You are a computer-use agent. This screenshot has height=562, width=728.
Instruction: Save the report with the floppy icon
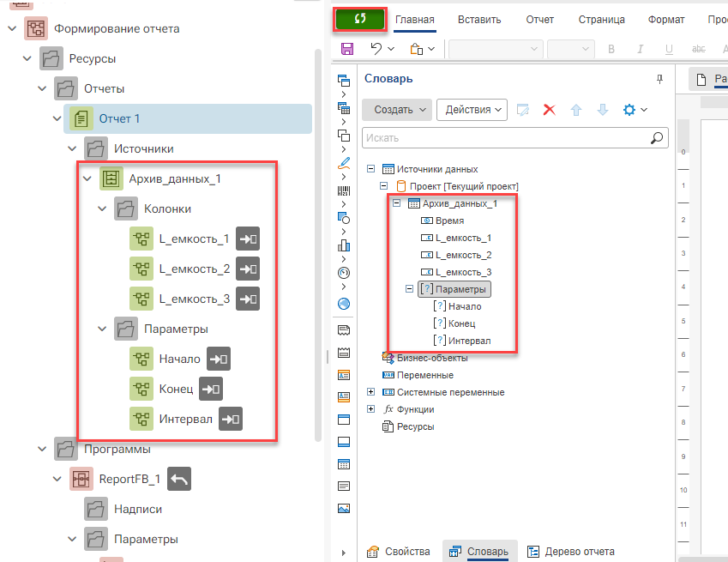click(347, 48)
